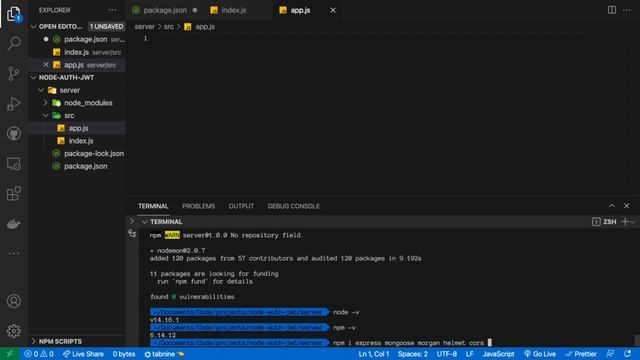Close the app.js editor tab
The width and height of the screenshot is (640, 360).
click(x=333, y=10)
